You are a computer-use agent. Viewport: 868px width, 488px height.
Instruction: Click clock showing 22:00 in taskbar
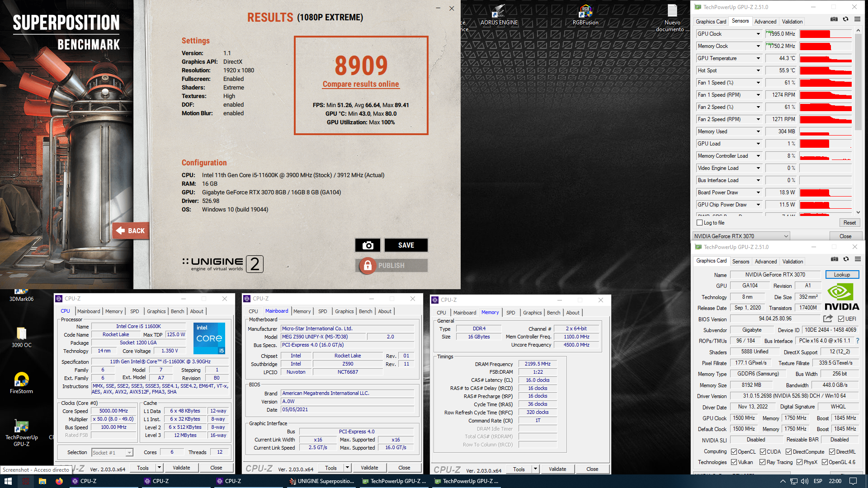coord(835,481)
